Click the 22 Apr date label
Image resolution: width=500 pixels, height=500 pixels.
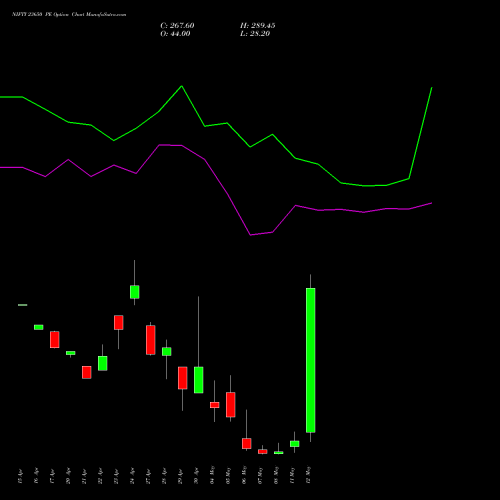[x=101, y=476]
